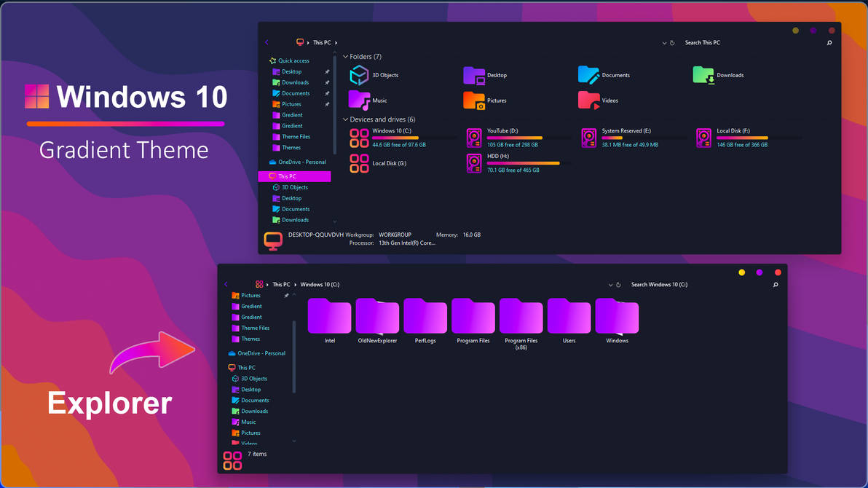Go back in the This PC window
This screenshot has height=488, width=868.
point(267,43)
